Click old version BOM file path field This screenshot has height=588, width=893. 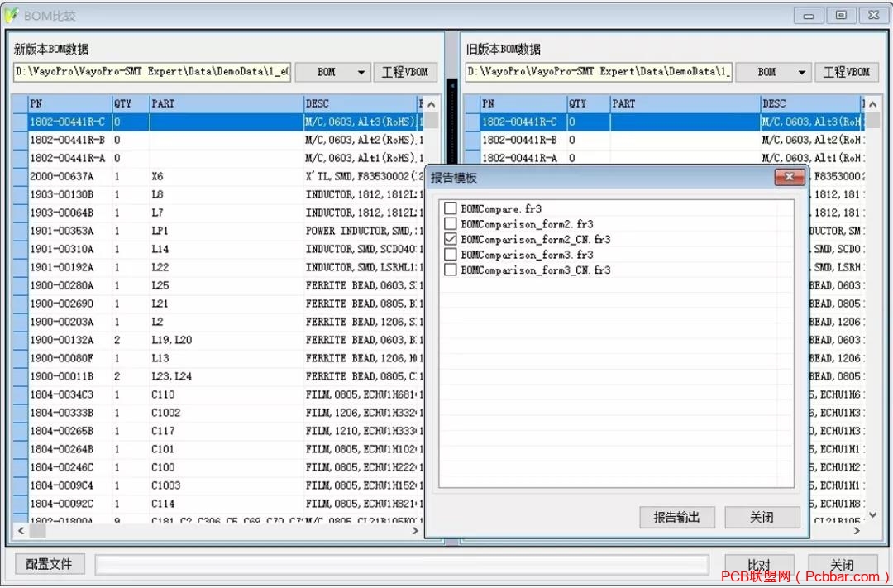point(599,72)
